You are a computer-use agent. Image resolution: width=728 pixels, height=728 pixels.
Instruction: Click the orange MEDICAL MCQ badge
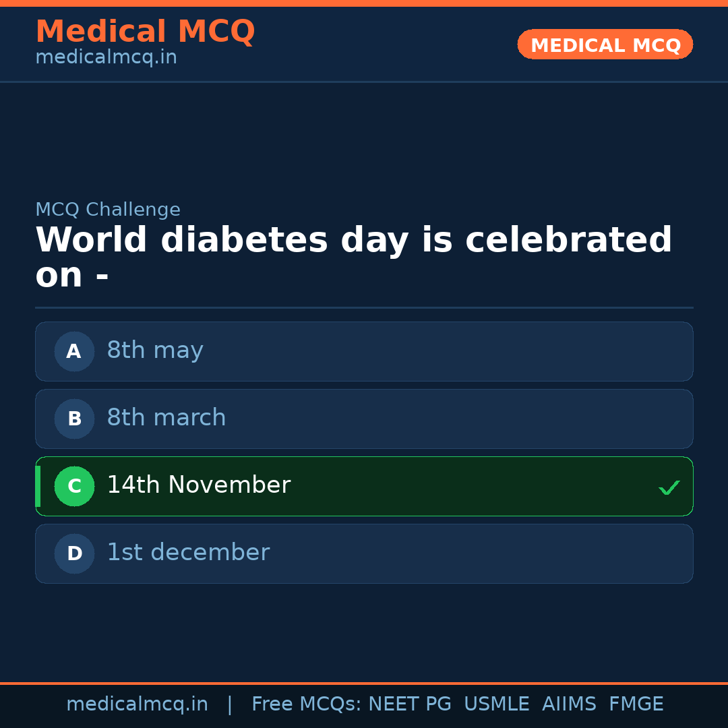click(x=605, y=45)
